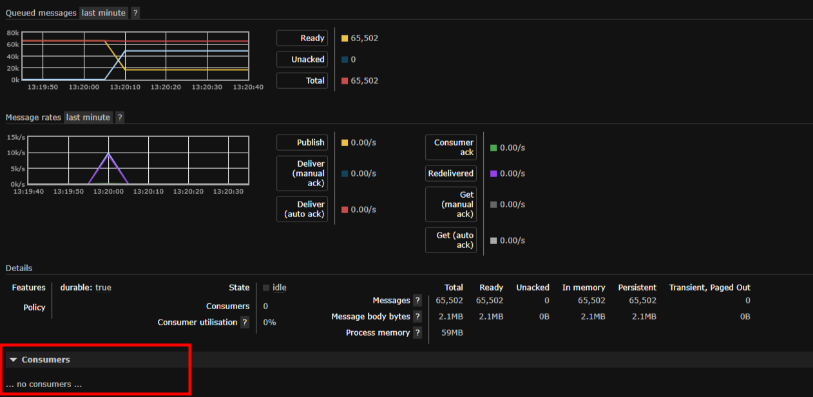
Task: Click purple Redelivered color swatch
Action: [493, 173]
